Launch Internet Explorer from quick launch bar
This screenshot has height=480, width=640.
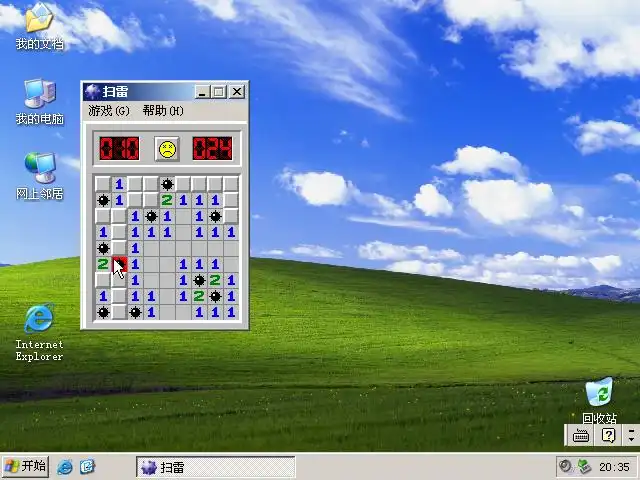(x=64, y=467)
